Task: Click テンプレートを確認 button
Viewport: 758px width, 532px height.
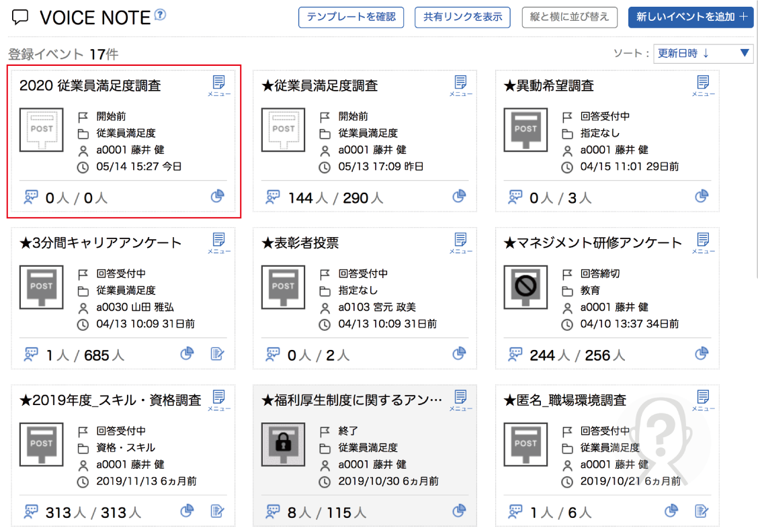Action: [351, 17]
